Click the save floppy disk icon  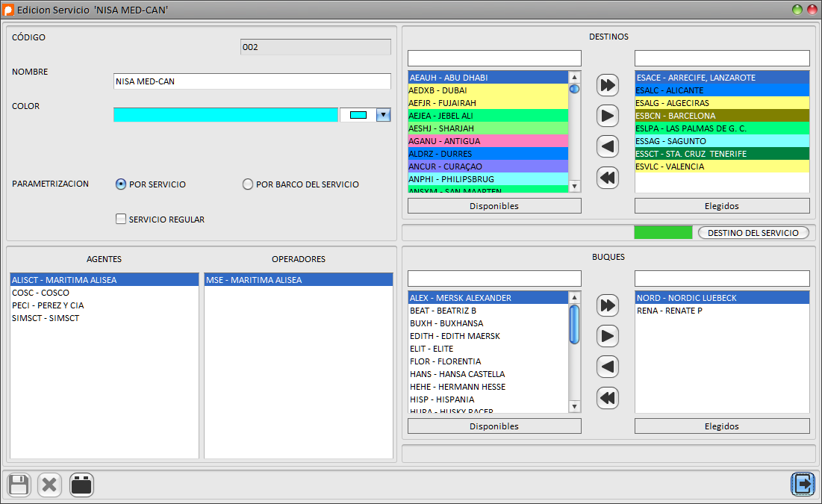19,484
